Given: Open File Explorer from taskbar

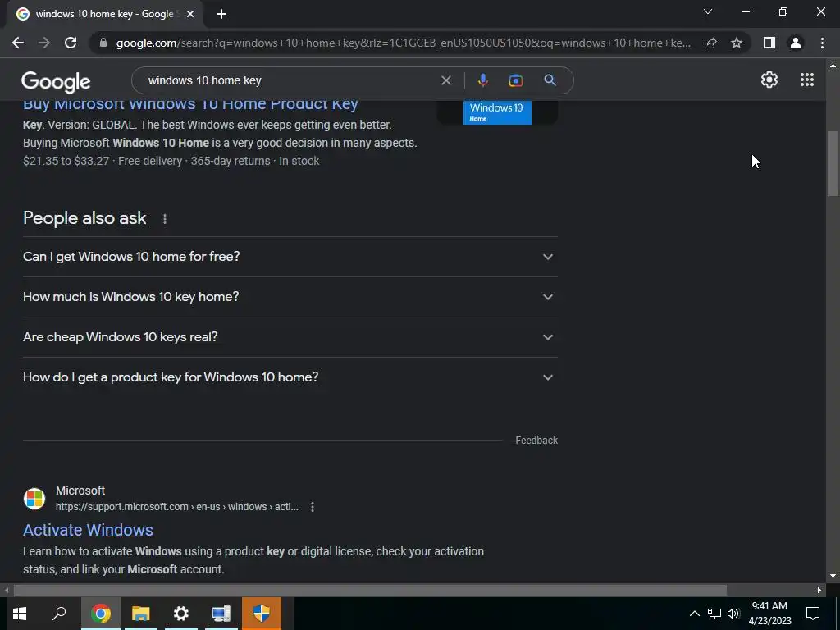Looking at the screenshot, I should coord(141,614).
